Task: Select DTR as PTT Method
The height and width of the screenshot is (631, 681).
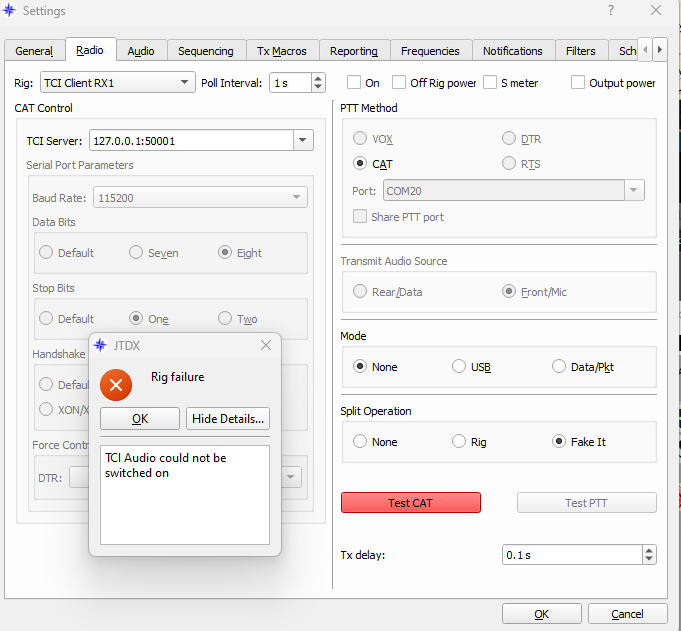Action: [509, 139]
